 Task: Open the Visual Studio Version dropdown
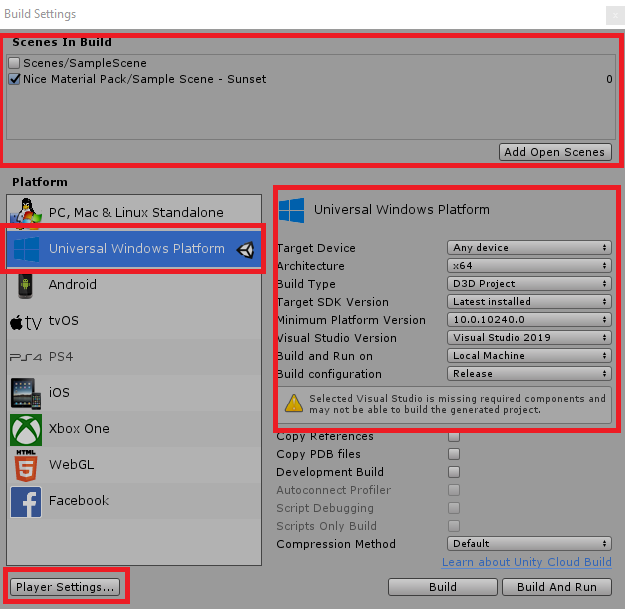529,338
